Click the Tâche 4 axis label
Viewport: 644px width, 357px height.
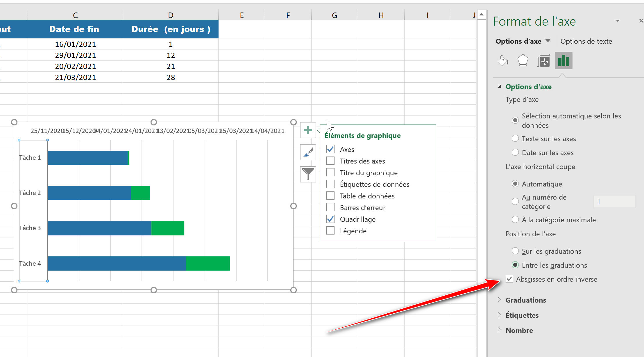click(30, 263)
